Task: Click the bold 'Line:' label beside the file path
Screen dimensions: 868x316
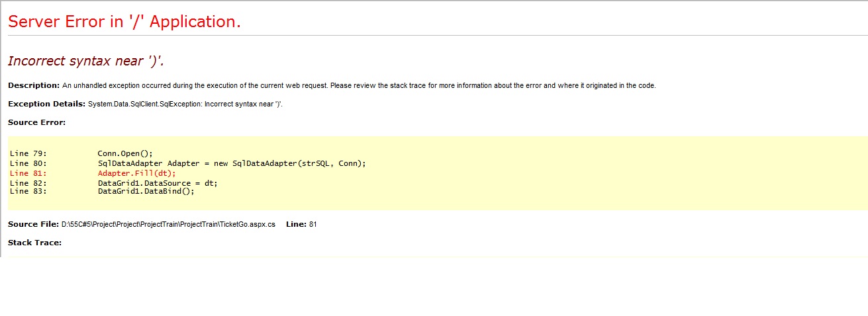Action: (x=296, y=225)
